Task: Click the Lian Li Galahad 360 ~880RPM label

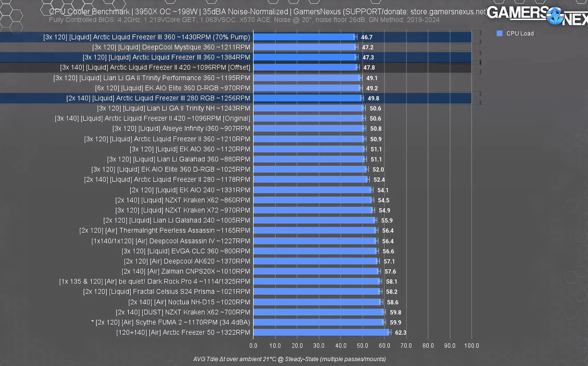Action: (x=178, y=159)
